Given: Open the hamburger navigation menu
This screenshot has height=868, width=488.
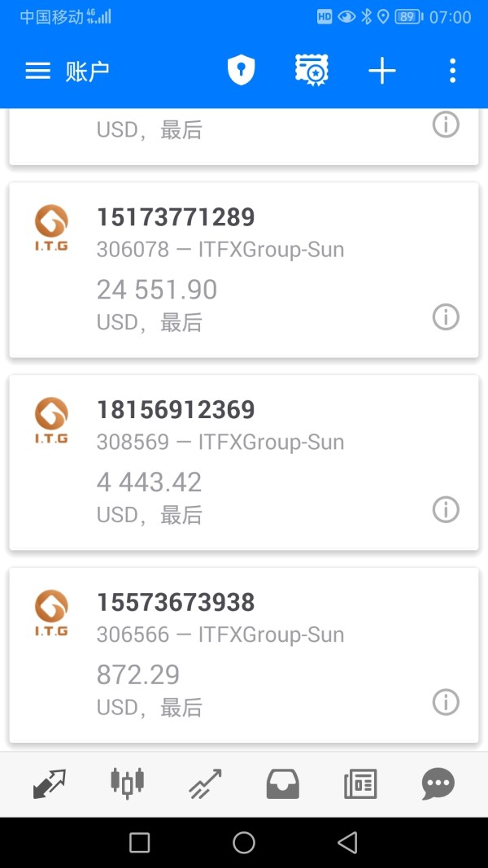Looking at the screenshot, I should [37, 72].
